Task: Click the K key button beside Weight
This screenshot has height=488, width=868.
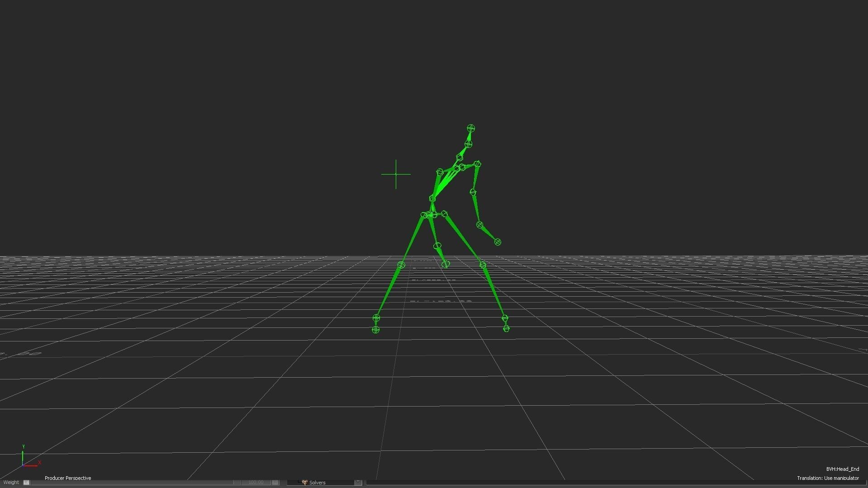Action: point(26,483)
